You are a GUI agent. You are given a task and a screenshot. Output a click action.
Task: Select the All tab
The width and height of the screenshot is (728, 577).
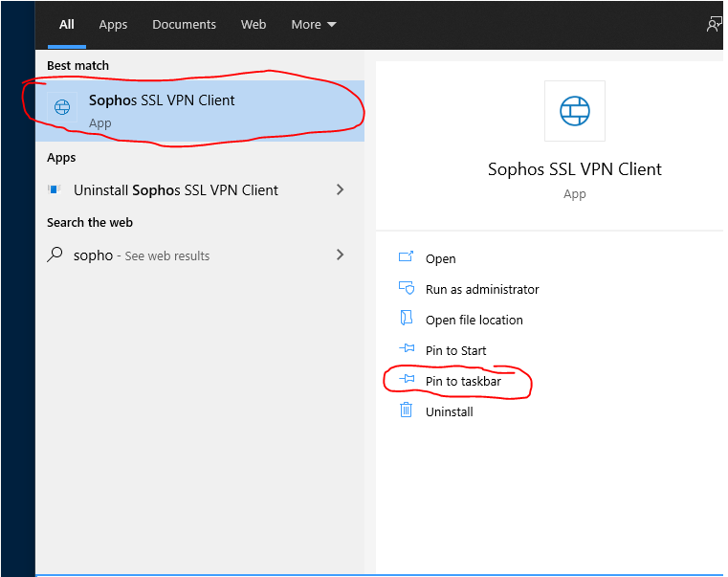67,25
